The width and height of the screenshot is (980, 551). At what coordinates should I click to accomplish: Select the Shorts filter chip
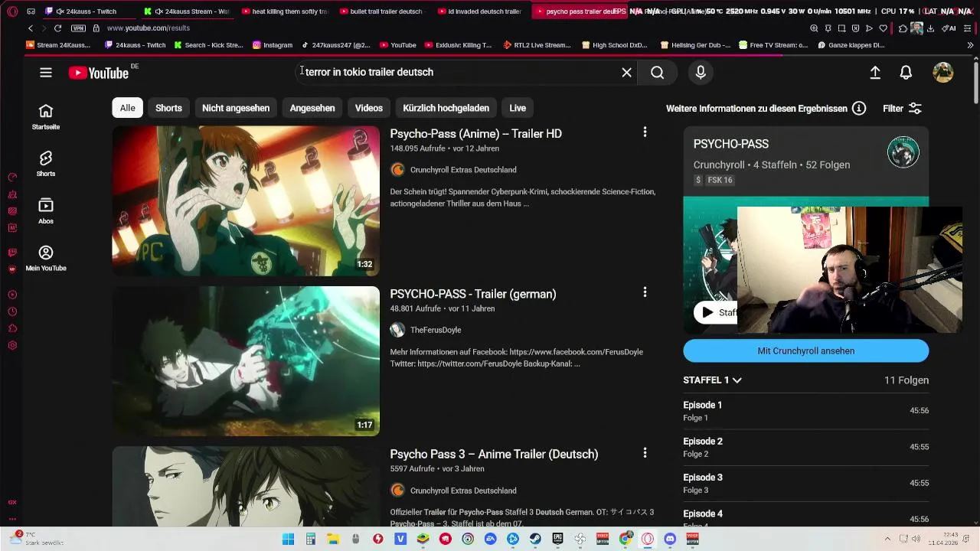pyautogui.click(x=168, y=108)
